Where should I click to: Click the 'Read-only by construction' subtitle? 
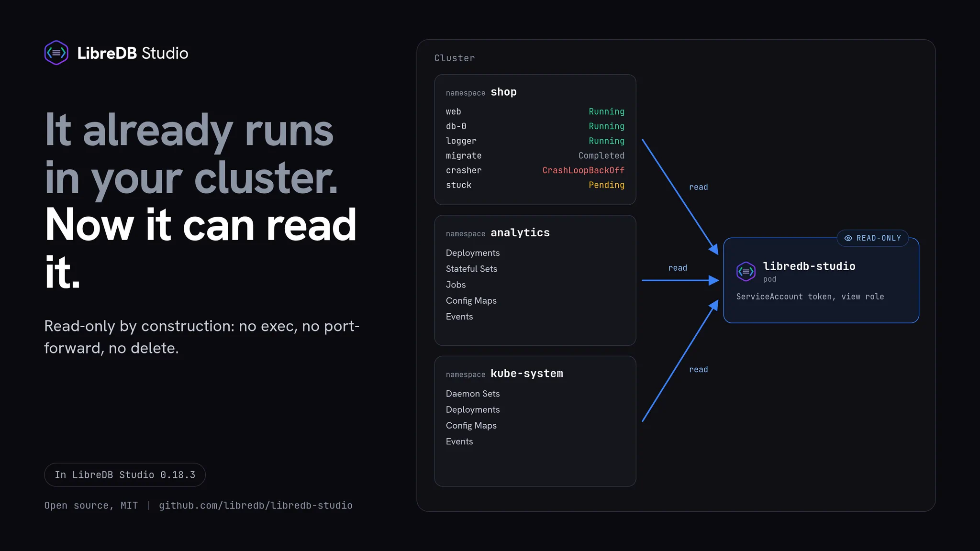202,337
